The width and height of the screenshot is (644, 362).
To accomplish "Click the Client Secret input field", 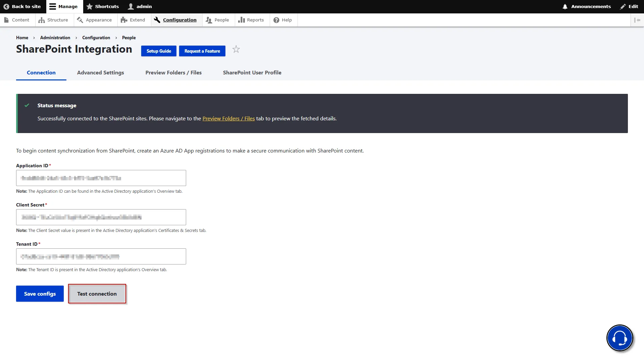I will pyautogui.click(x=101, y=217).
